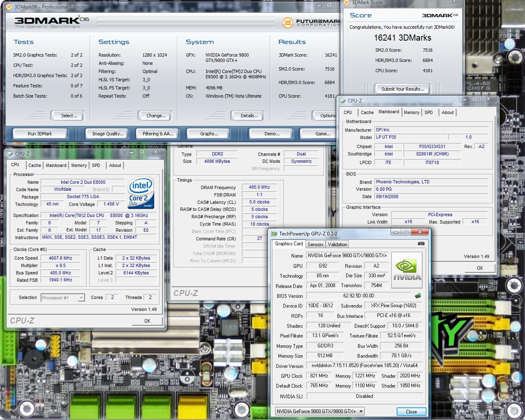Click the Core Voltage value 1.456 V
The image size is (525, 420).
112,204
